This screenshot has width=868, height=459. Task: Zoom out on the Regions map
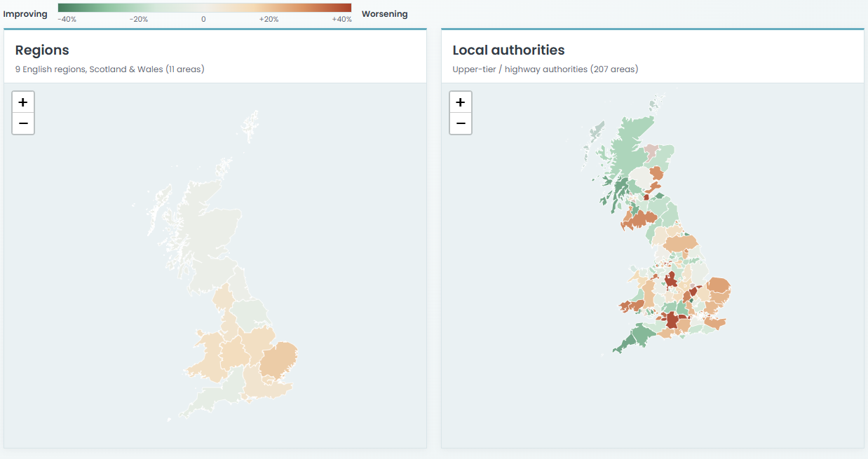pos(23,123)
